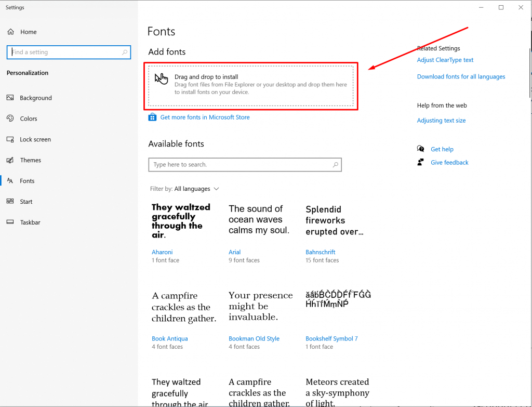Open the Arial font details
Viewport: 532px width, 407px height.
click(234, 252)
